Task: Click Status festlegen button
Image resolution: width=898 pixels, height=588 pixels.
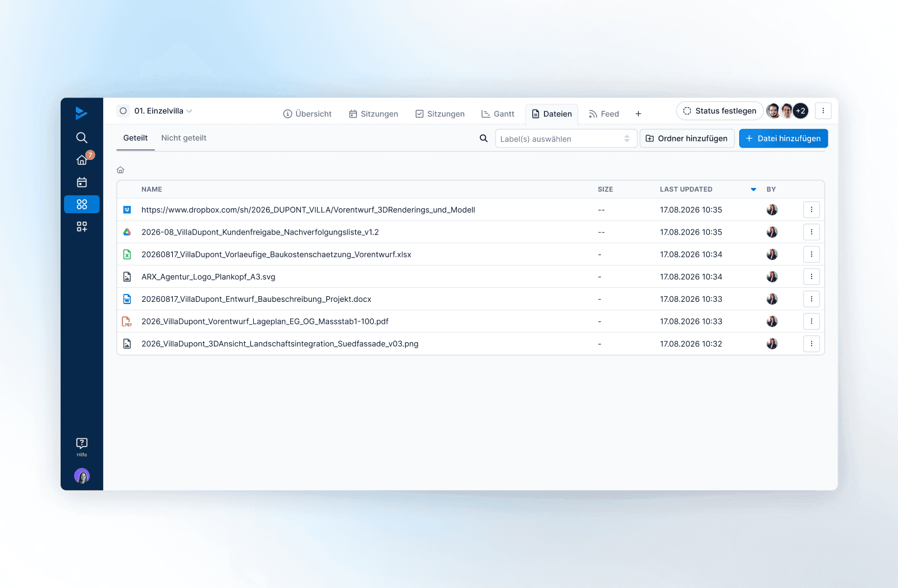Action: pos(720,111)
